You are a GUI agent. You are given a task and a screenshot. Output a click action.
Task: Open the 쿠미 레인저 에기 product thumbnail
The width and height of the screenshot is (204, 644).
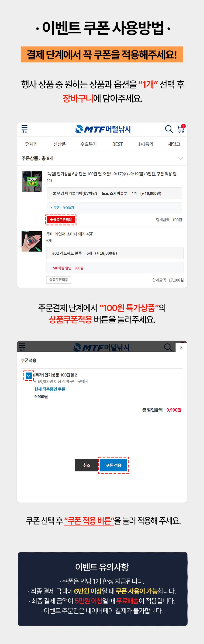(32, 241)
